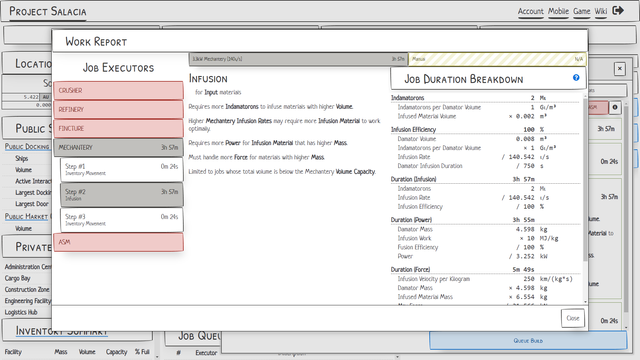Click the Duration (Force) row
The height and width of the screenshot is (360, 640).
(x=485, y=269)
